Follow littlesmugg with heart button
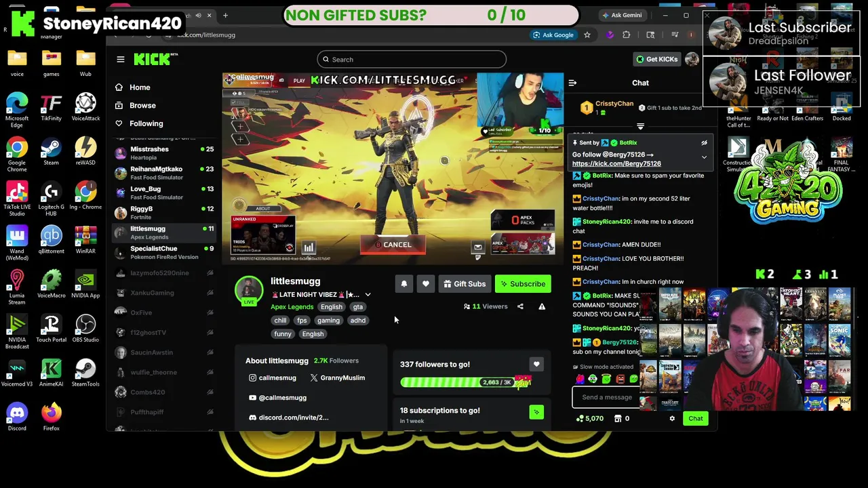Viewport: 868px width, 488px height. [x=426, y=284]
